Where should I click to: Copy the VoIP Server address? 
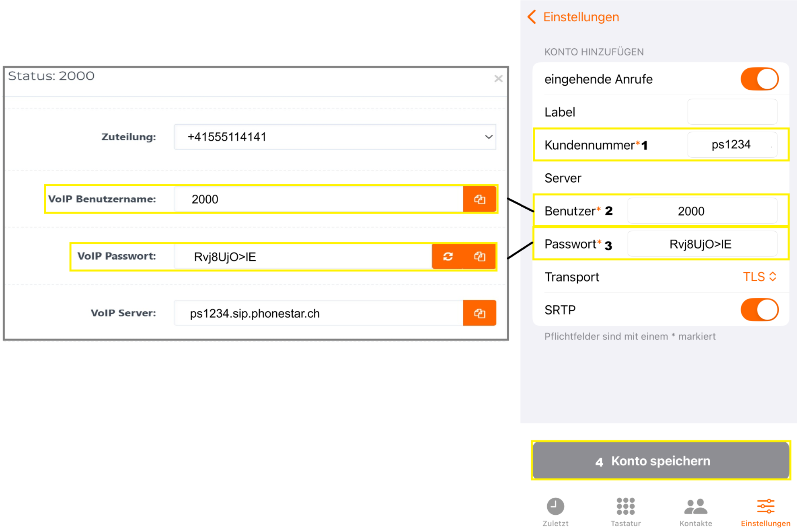click(479, 313)
